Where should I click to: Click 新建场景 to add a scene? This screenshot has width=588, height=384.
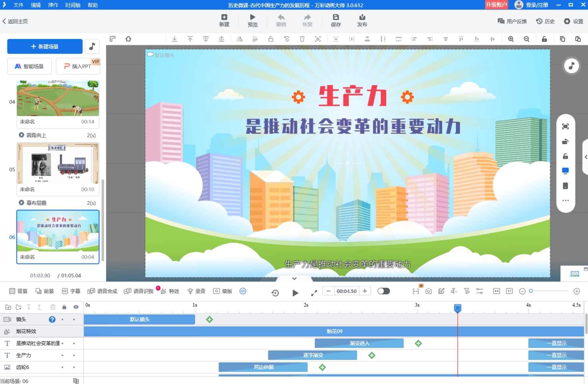point(45,46)
